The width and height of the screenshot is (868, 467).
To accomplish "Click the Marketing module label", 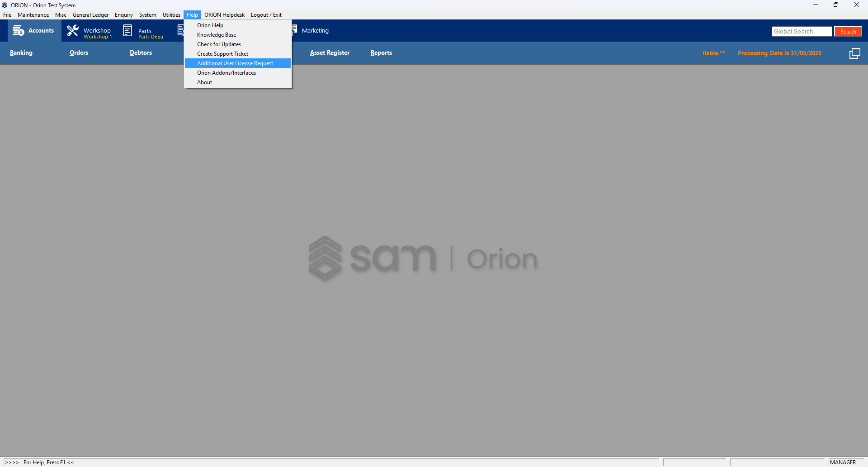I will point(315,30).
